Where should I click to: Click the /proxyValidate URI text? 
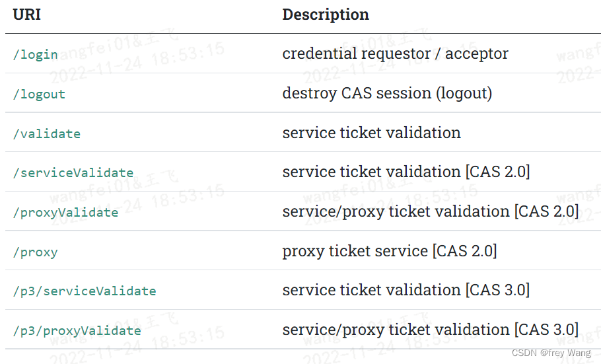coord(65,212)
